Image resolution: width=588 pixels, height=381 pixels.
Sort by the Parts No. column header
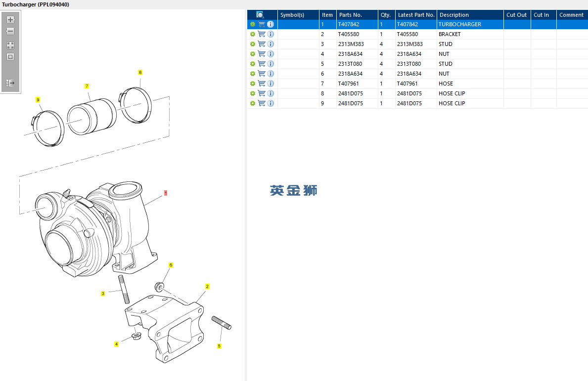pos(357,15)
